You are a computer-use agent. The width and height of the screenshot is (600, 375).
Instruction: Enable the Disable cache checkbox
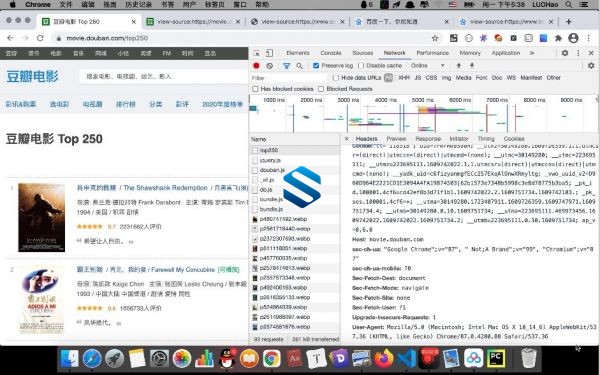tap(361, 66)
